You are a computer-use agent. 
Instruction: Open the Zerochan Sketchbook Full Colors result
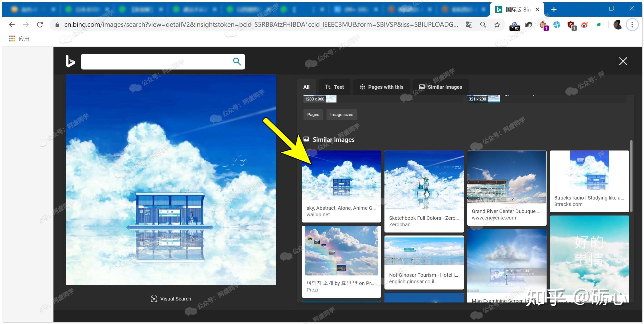click(424, 180)
